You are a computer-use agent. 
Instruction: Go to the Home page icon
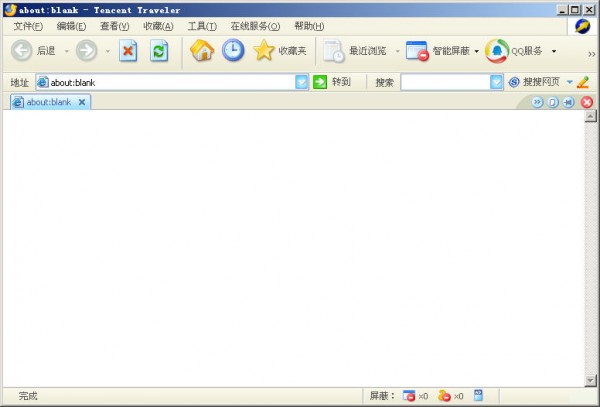pyautogui.click(x=202, y=50)
